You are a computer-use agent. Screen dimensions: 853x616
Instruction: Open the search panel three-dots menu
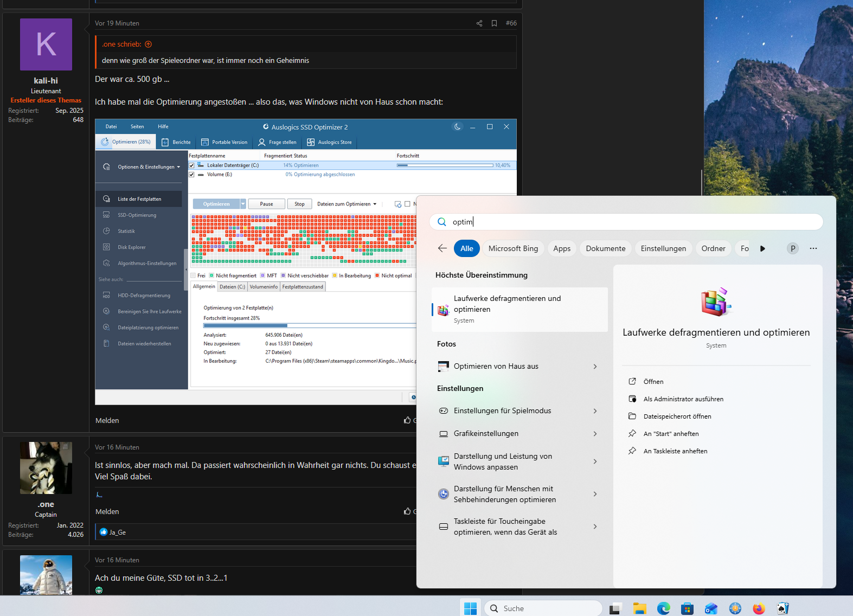click(x=813, y=248)
